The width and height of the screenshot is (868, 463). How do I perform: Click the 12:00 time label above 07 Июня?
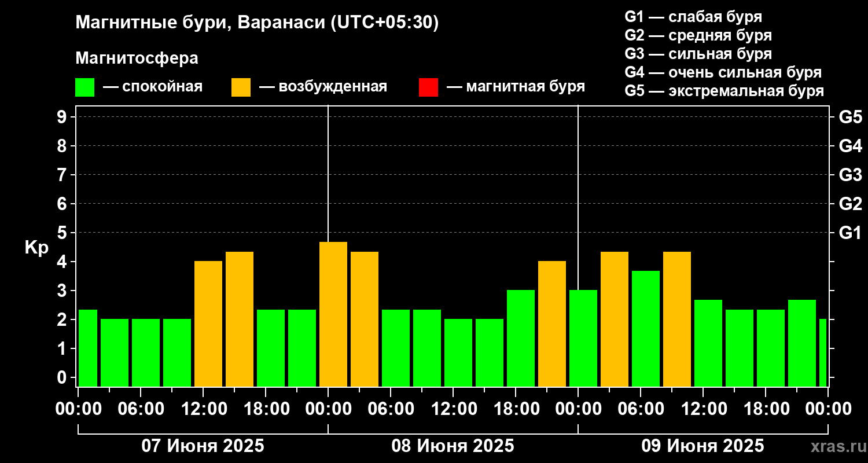pos(203,409)
